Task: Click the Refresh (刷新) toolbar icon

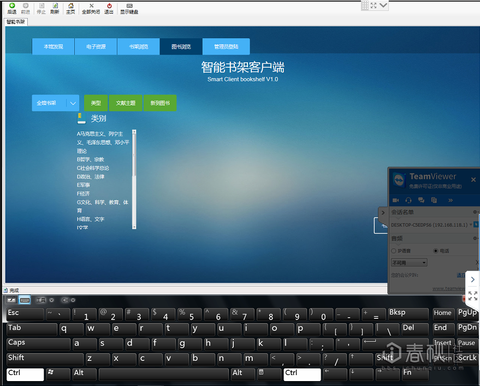Action: (55, 6)
